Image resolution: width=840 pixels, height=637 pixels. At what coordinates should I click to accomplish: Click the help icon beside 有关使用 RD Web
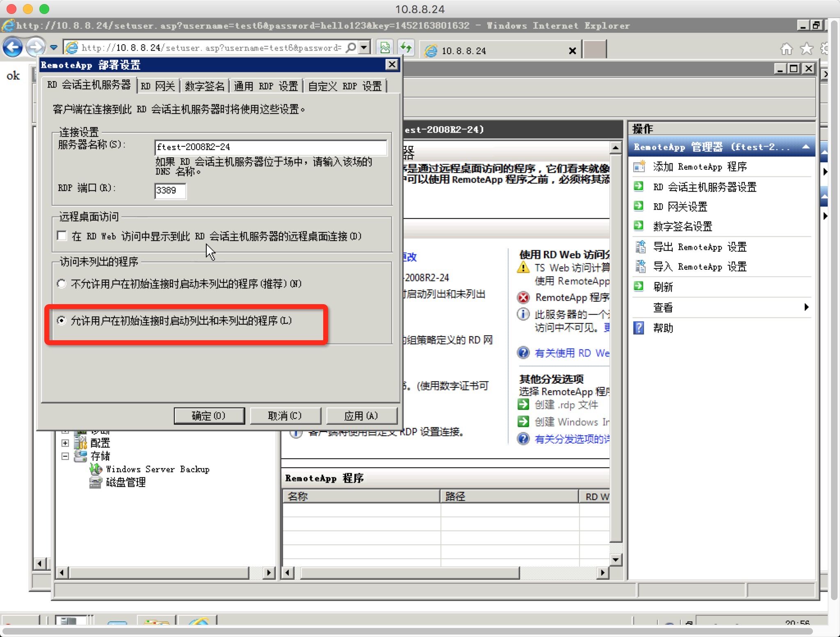[x=523, y=353]
